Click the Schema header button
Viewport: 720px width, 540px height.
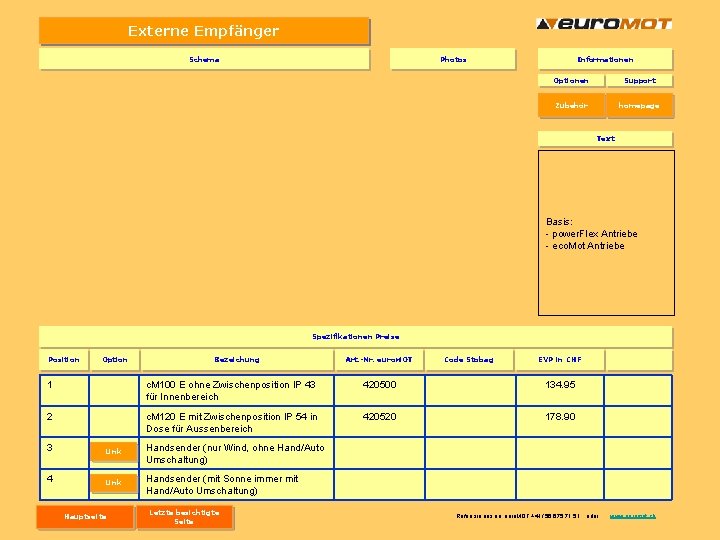point(204,59)
